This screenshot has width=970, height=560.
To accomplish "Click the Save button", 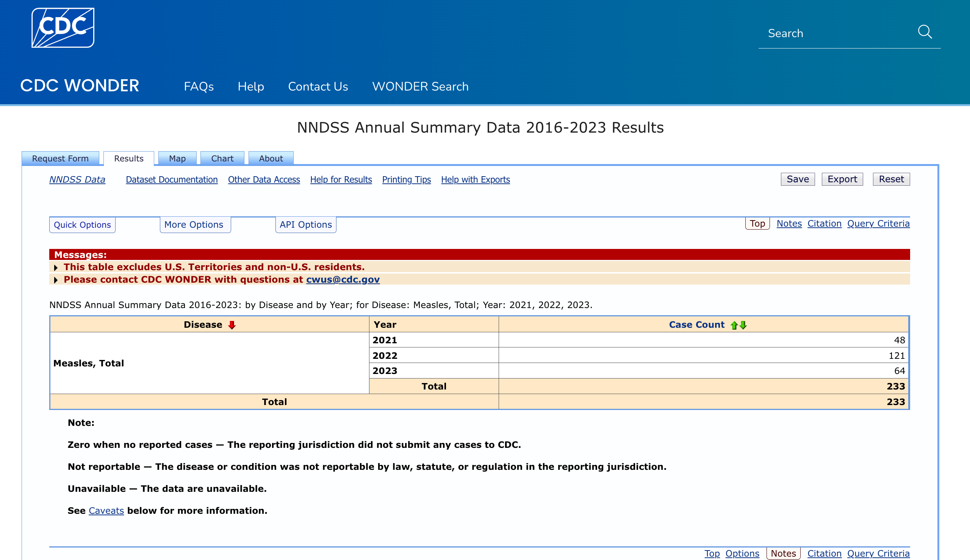I will (x=798, y=179).
